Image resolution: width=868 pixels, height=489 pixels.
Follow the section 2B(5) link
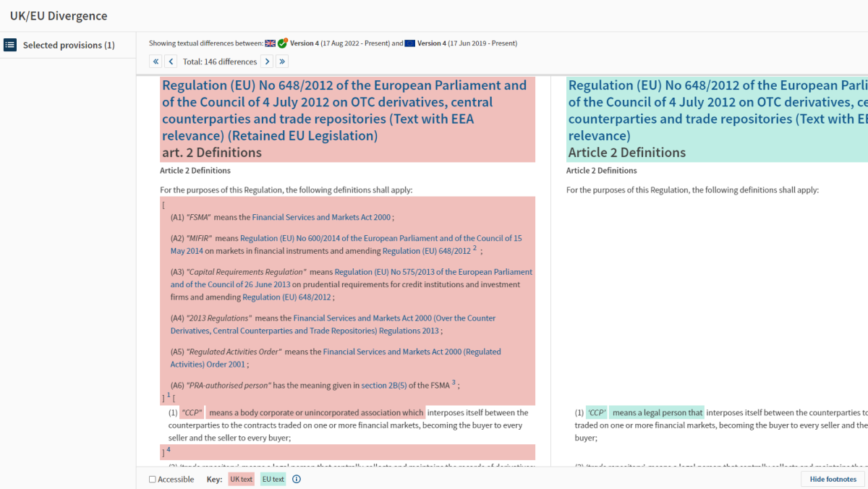point(383,386)
